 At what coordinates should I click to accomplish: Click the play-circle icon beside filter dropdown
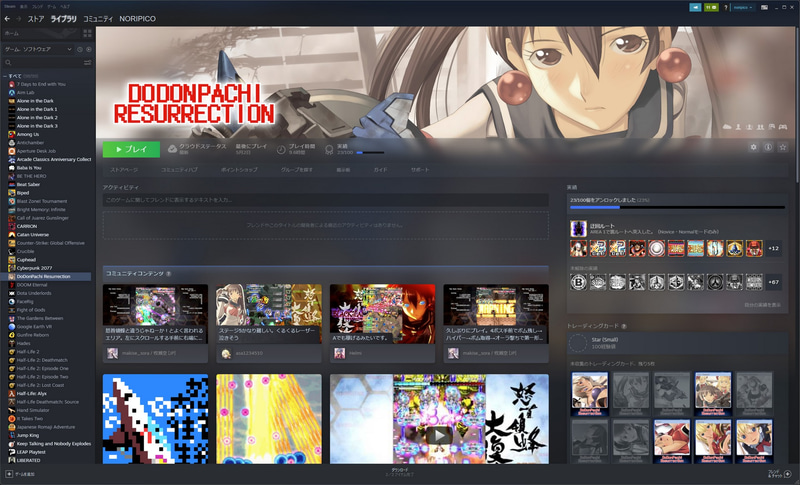coord(89,49)
